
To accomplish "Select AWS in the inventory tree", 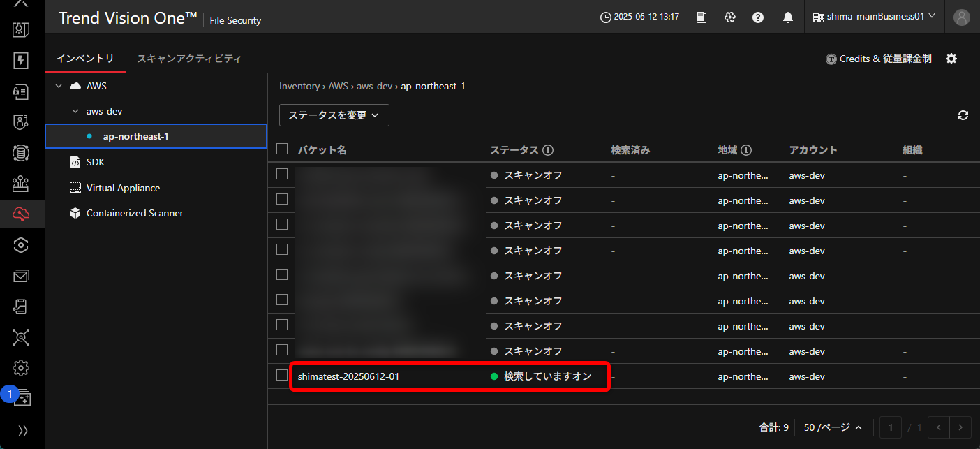I will (96, 86).
